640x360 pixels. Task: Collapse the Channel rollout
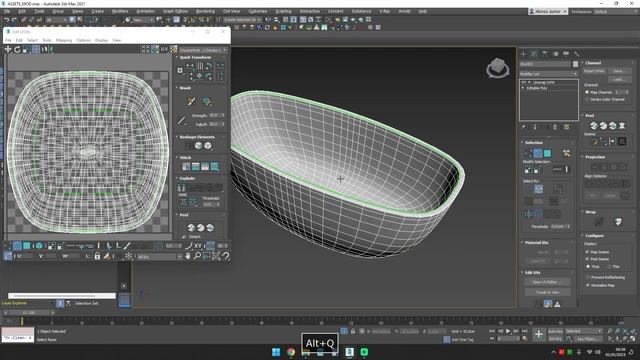[x=593, y=63]
